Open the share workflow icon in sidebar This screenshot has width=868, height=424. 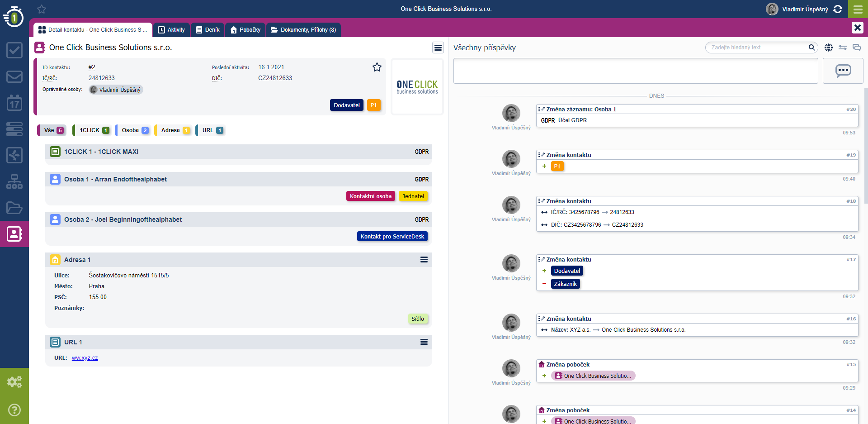click(x=14, y=155)
